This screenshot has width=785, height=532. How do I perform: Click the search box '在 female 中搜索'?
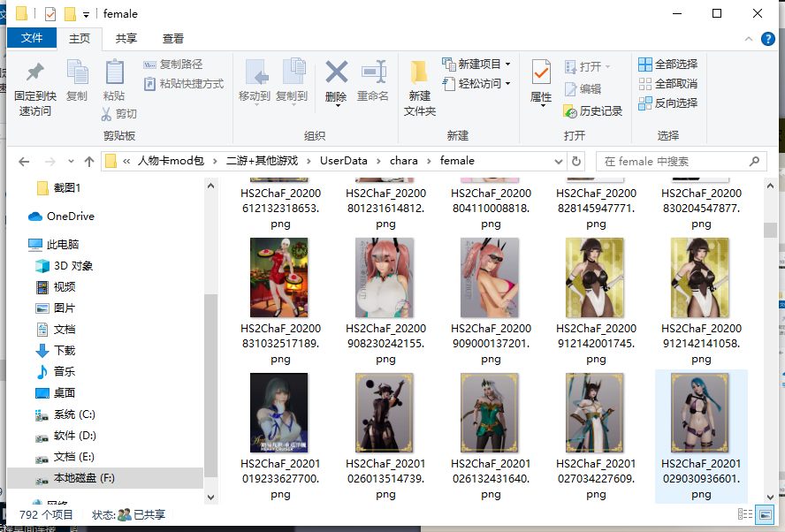tap(681, 161)
